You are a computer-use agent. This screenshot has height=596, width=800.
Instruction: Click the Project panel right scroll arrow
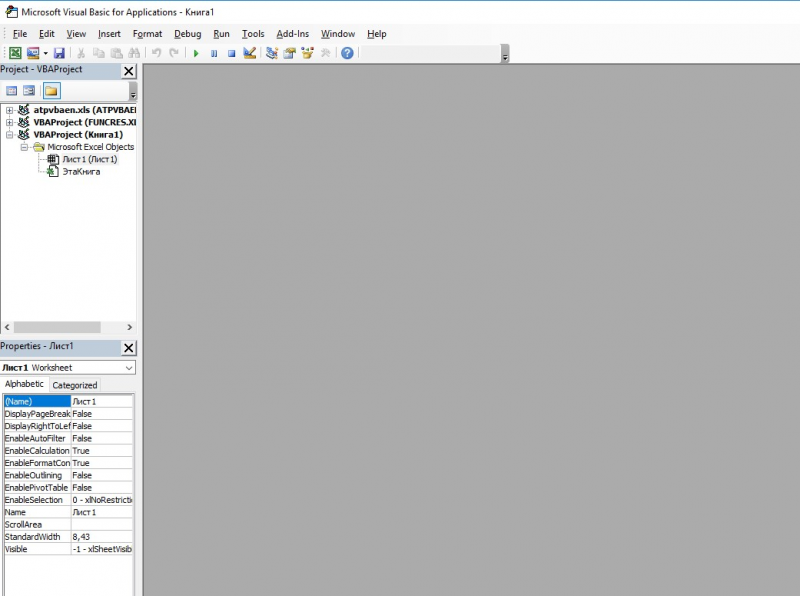pyautogui.click(x=130, y=327)
